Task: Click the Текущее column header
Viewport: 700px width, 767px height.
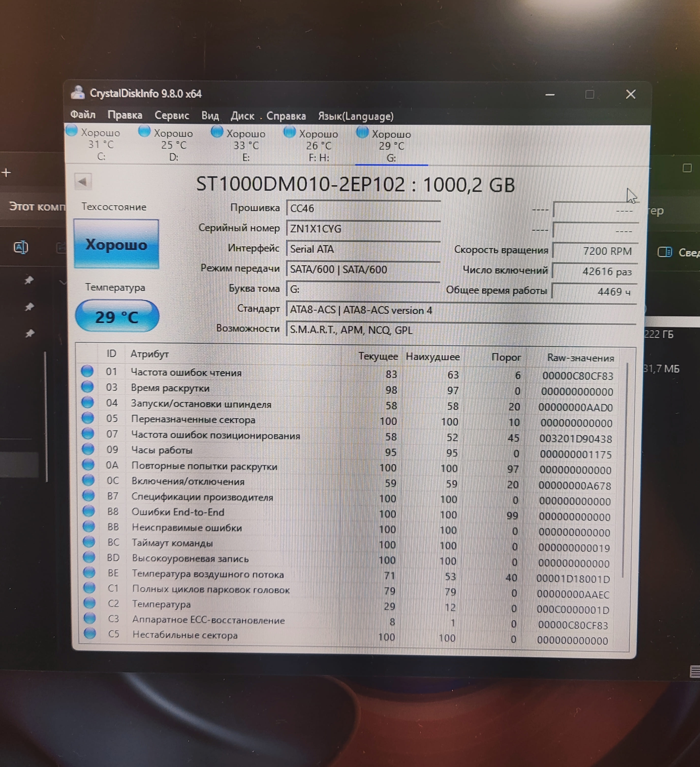Action: (378, 356)
